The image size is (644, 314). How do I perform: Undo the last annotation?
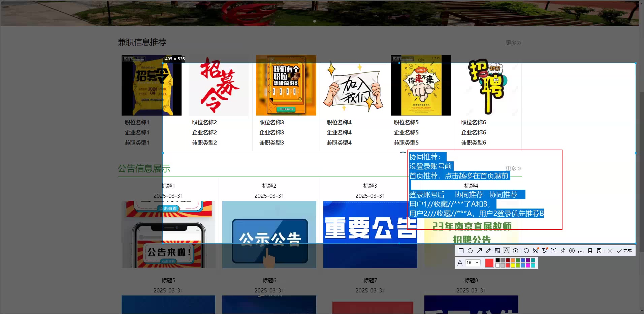526,251
